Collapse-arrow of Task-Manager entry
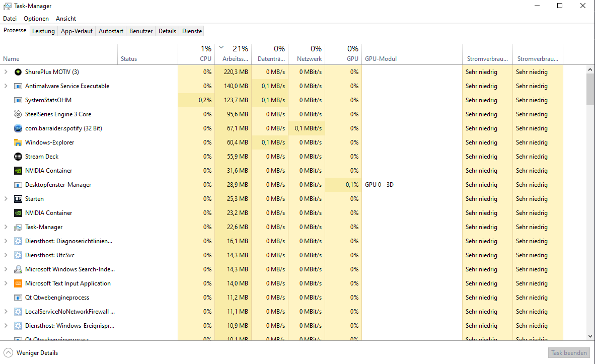 (x=6, y=227)
